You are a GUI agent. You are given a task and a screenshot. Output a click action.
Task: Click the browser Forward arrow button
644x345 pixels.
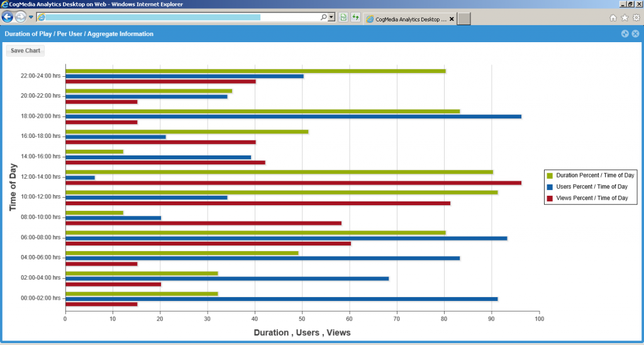(21, 17)
